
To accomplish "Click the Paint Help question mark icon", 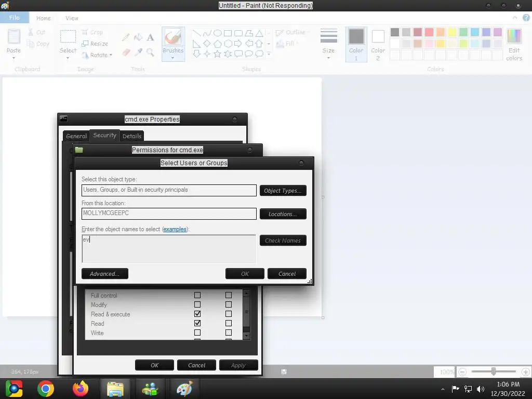I will coord(526,18).
